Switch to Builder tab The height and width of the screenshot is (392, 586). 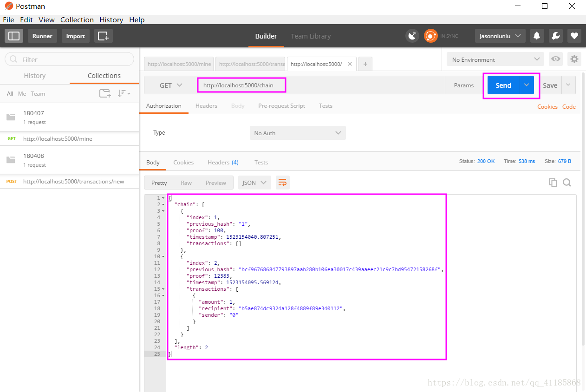click(266, 36)
